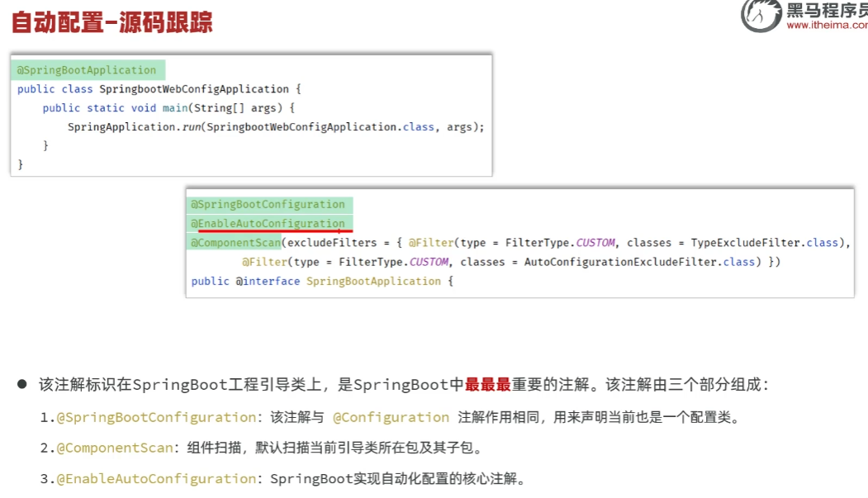Click the yellow @Configuration text in item 1
868x498 pixels.
click(391, 417)
